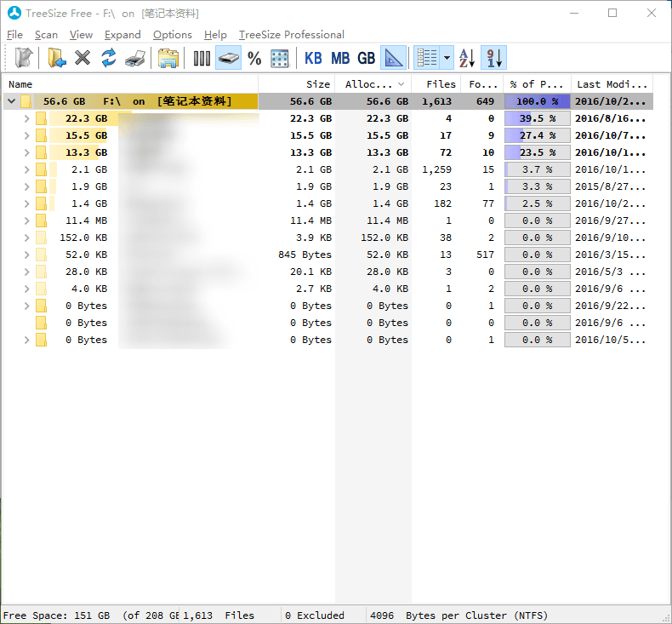This screenshot has height=624, width=672.
Task: Click the 845 Bytes size cell
Action: (x=305, y=255)
